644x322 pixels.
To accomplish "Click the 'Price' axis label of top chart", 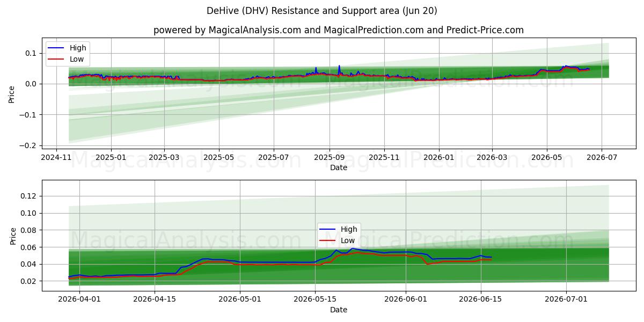I will tap(12, 93).
